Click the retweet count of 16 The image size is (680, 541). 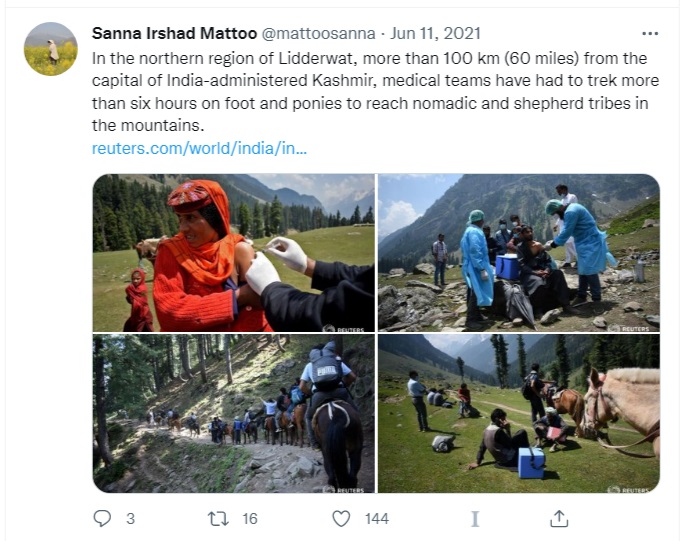[250, 518]
